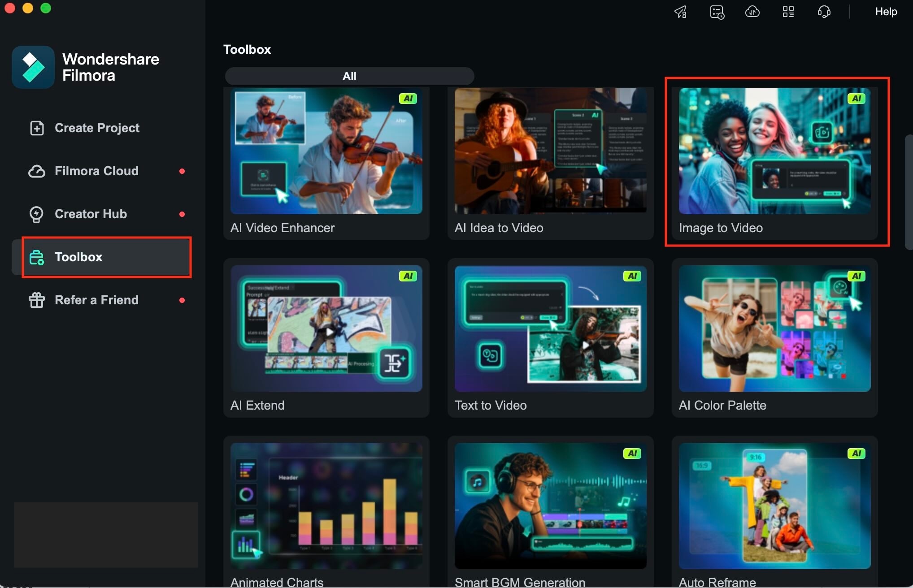Screen dimensions: 913x588
Task: Click the Wondershare Filmora logo
Action: coord(33,67)
